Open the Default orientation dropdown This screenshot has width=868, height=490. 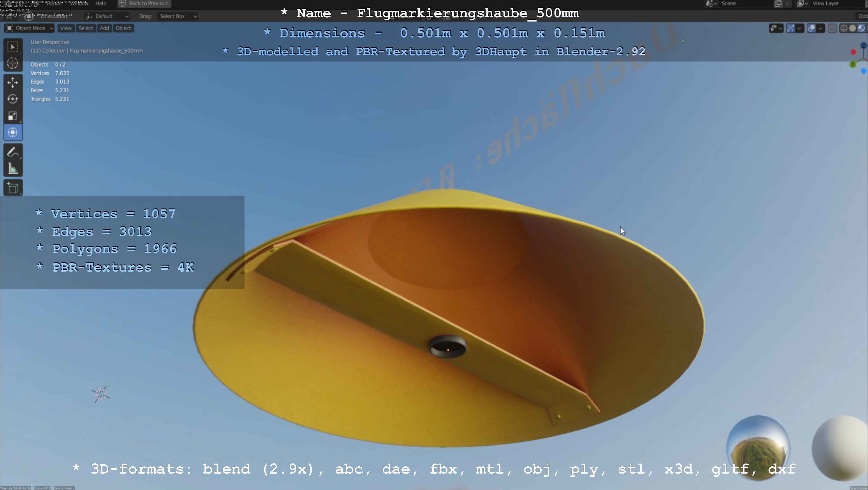[107, 16]
